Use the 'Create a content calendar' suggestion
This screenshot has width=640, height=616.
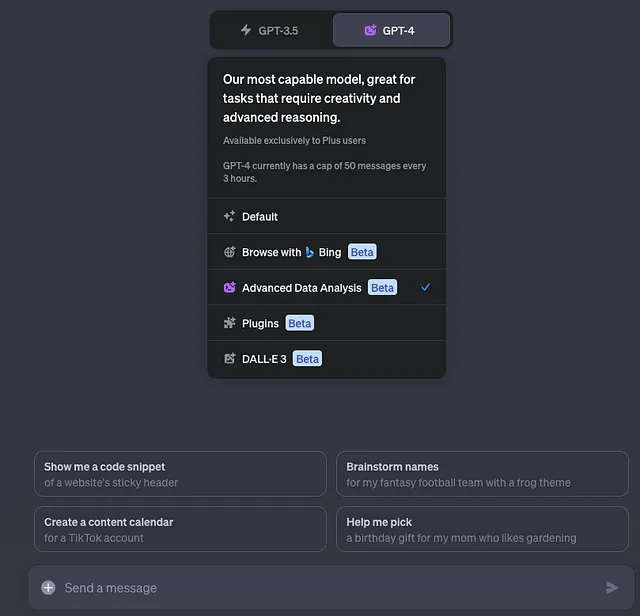[180, 529]
